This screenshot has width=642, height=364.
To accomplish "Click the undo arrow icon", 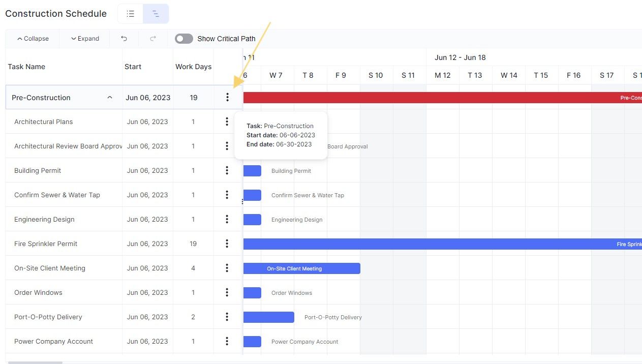I will (124, 39).
